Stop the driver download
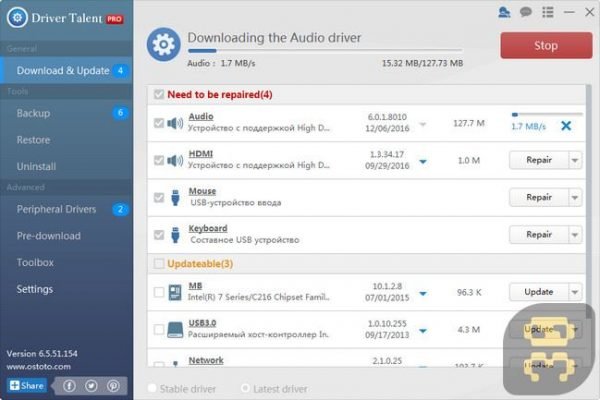The image size is (600, 400). pyautogui.click(x=546, y=46)
